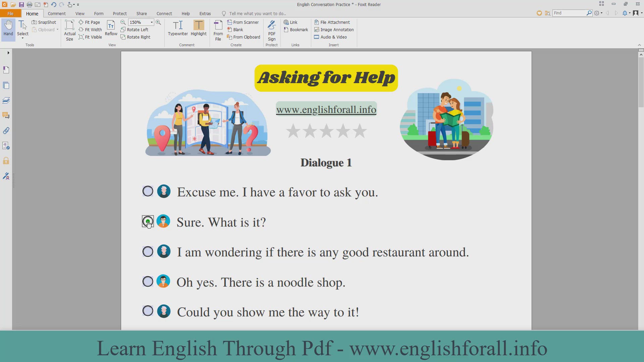Expand the left navigation panel arrow

(8, 53)
